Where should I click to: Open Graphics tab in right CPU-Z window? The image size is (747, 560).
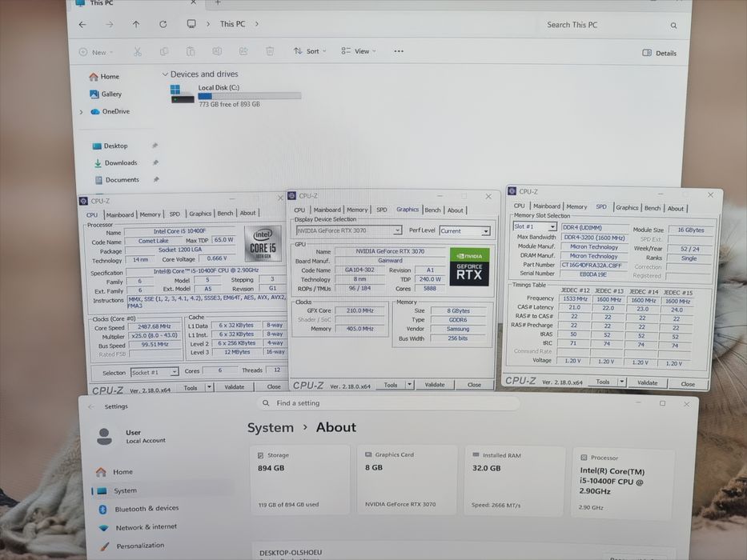coord(626,208)
